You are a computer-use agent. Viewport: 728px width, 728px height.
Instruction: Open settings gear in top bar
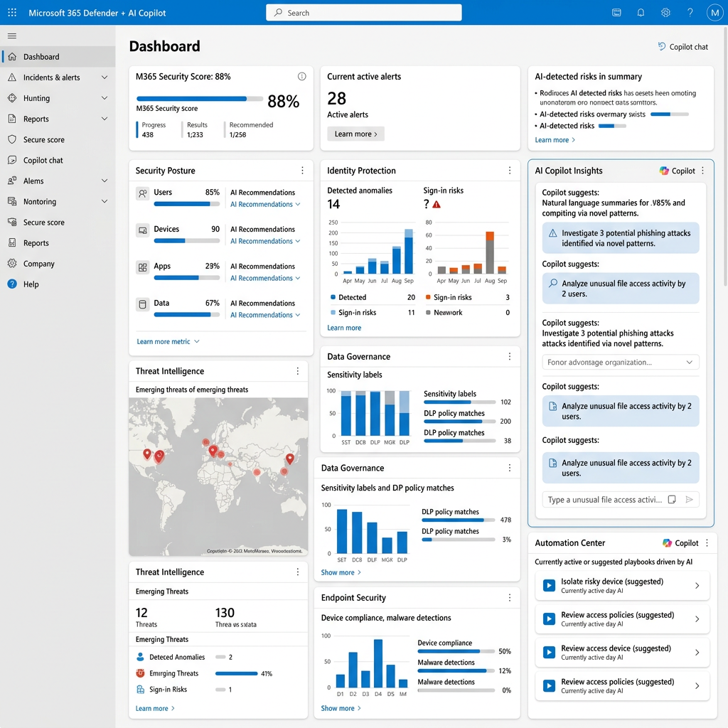(x=665, y=13)
